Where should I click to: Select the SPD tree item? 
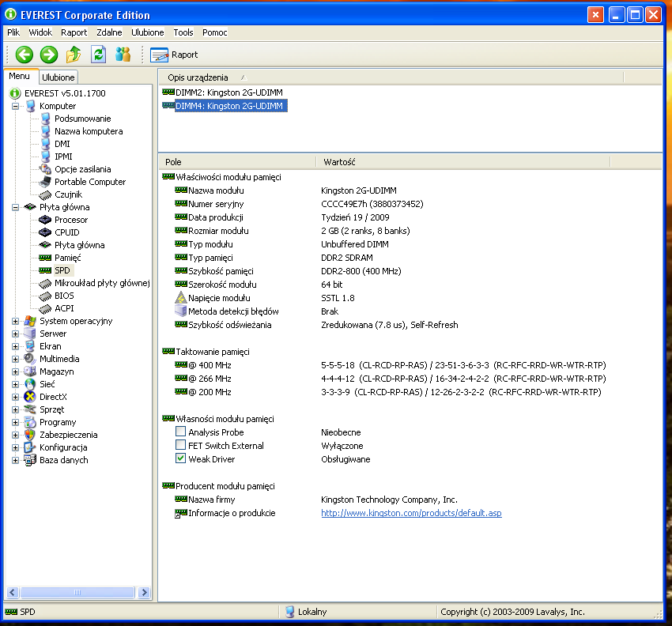[x=62, y=270]
